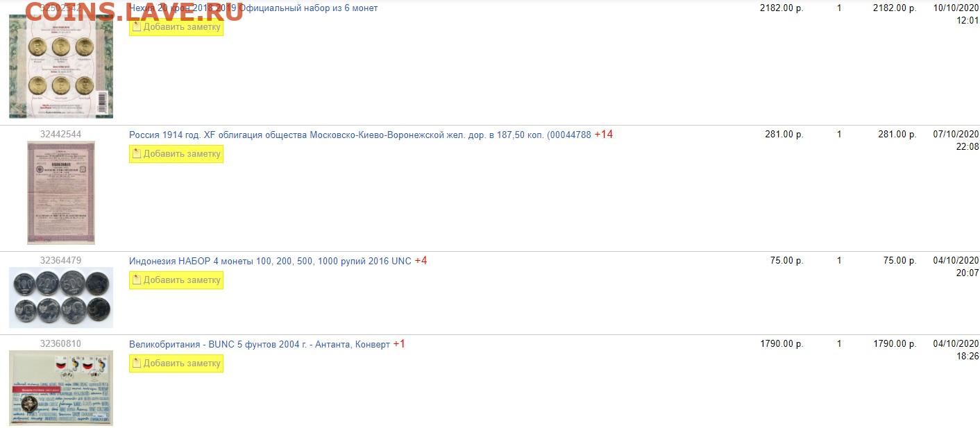View the Entente envelope cover thumbnail
The height and width of the screenshot is (428, 980).
(x=61, y=388)
